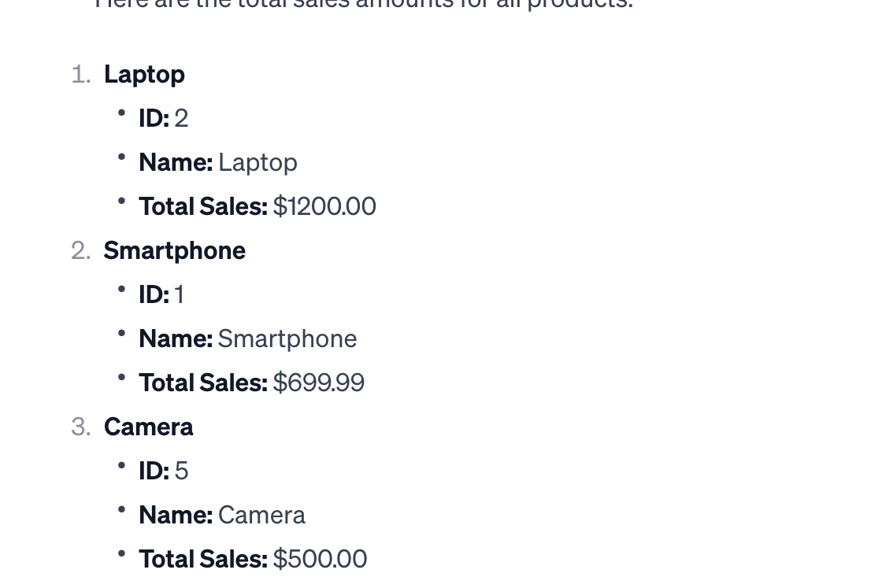The image size is (882, 588).
Task: Click the bold Laptop list heading
Action: 144,74
